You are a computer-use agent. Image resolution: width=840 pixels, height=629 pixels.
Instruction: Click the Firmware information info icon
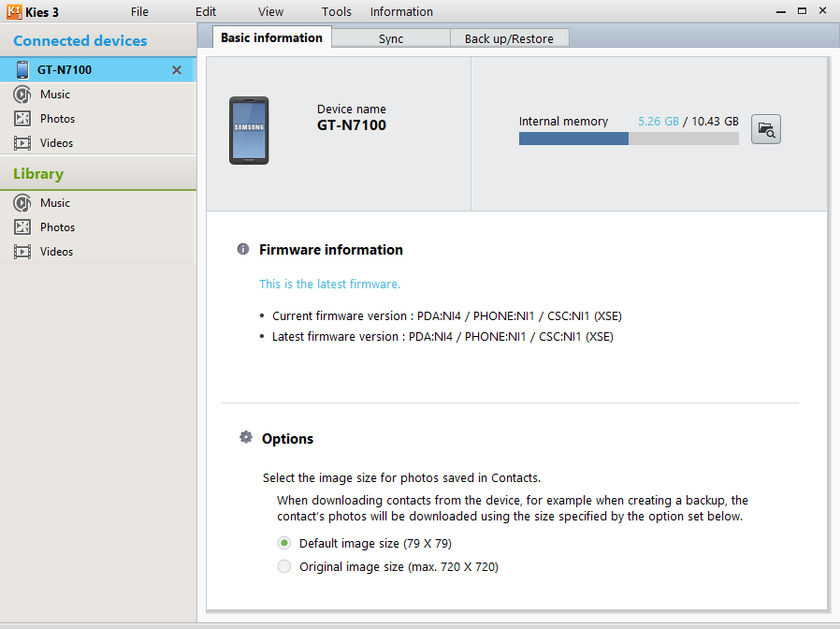click(243, 249)
